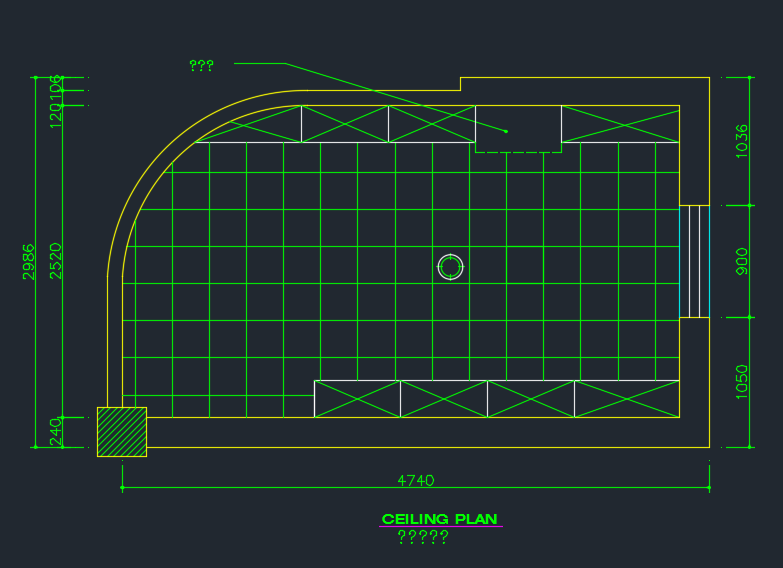
Task: Click the 2520 vertical dimension text
Action: coord(56,261)
